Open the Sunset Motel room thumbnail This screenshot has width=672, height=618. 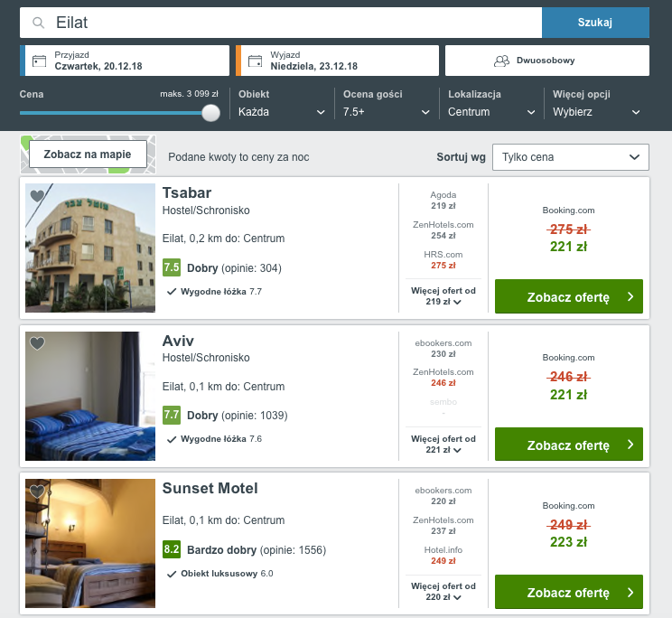90,543
